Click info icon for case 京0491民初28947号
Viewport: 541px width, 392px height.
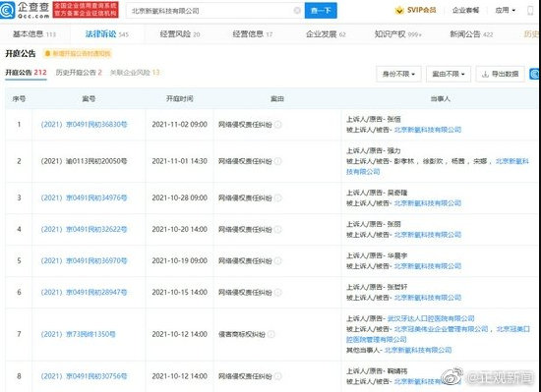278,293
